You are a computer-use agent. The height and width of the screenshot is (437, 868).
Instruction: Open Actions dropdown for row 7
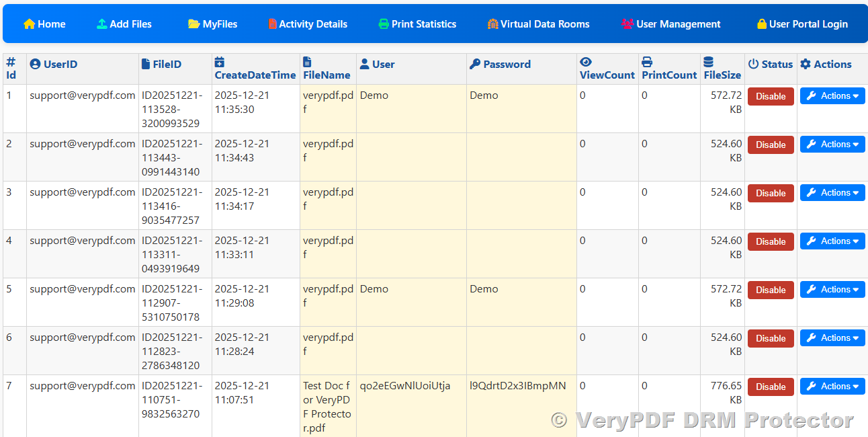pyautogui.click(x=832, y=387)
